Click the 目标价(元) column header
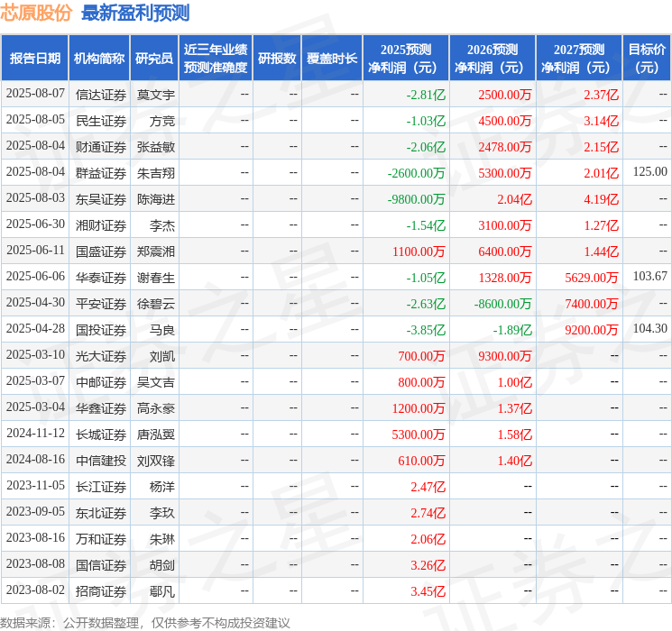This screenshot has width=672, height=631. (647, 58)
